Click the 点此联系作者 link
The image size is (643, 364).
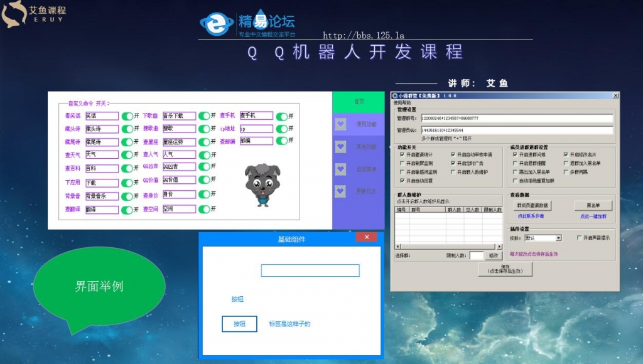tap(531, 216)
